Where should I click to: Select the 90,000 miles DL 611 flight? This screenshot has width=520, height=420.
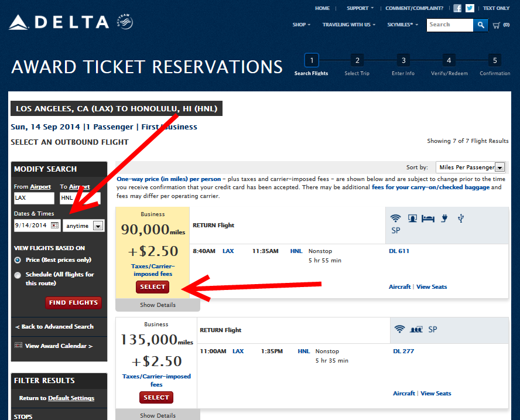tap(153, 287)
